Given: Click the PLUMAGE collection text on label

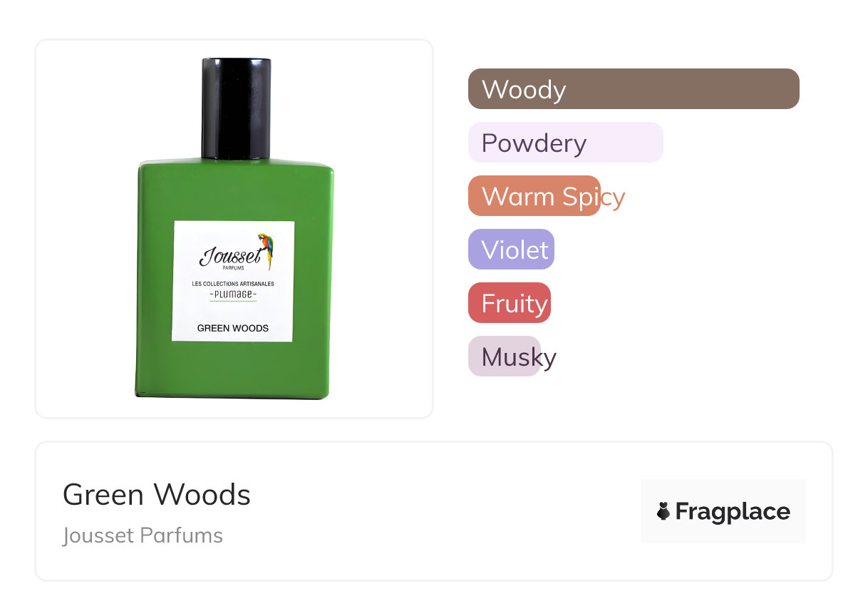Looking at the screenshot, I should [x=233, y=294].
